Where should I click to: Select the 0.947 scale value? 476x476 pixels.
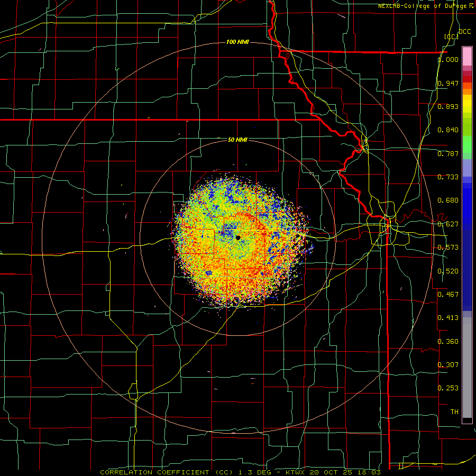pyautogui.click(x=448, y=83)
